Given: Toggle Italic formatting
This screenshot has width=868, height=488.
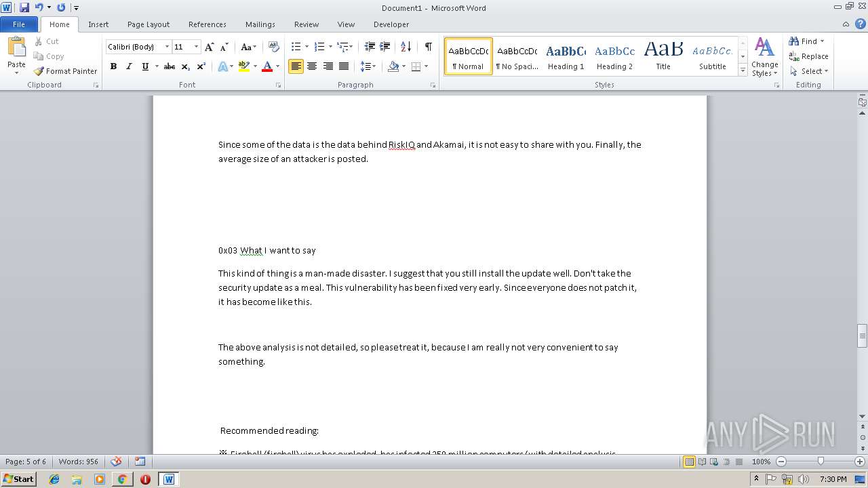Looking at the screenshot, I should click(129, 66).
